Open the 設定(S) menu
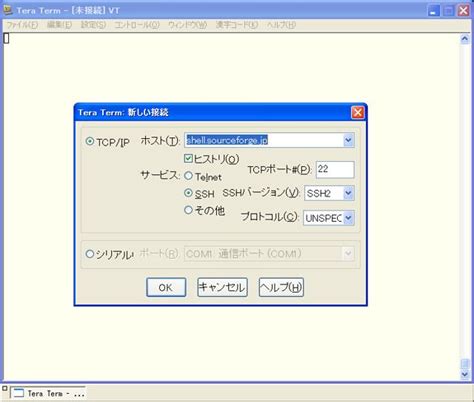 coord(93,25)
